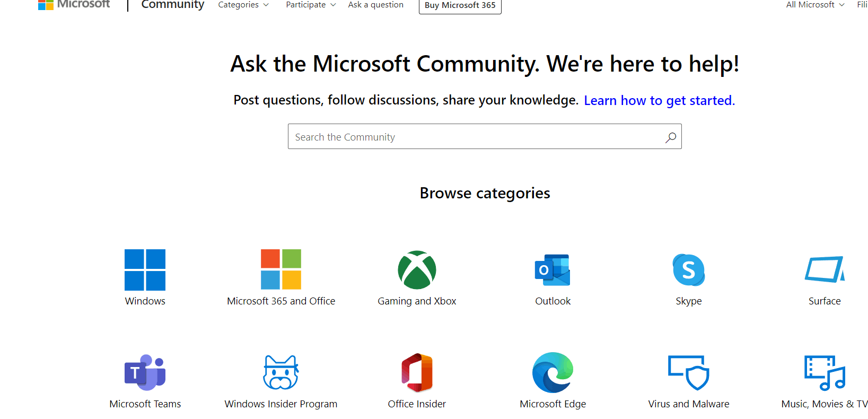
Task: Click the Buy Microsoft 365 button
Action: [460, 5]
